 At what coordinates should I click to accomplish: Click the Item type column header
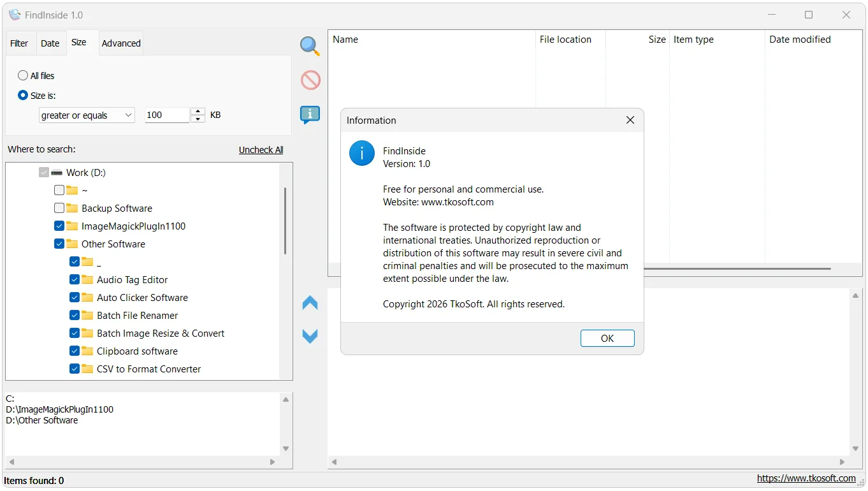[x=717, y=40]
